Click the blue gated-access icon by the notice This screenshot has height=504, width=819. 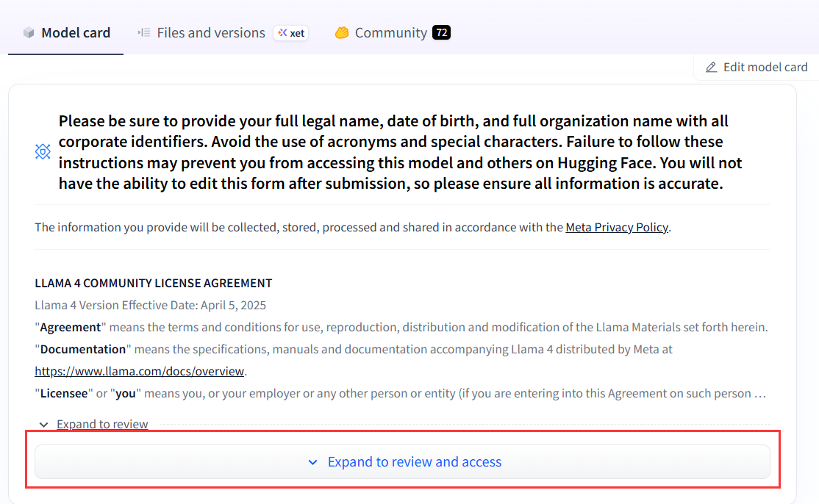click(x=43, y=152)
